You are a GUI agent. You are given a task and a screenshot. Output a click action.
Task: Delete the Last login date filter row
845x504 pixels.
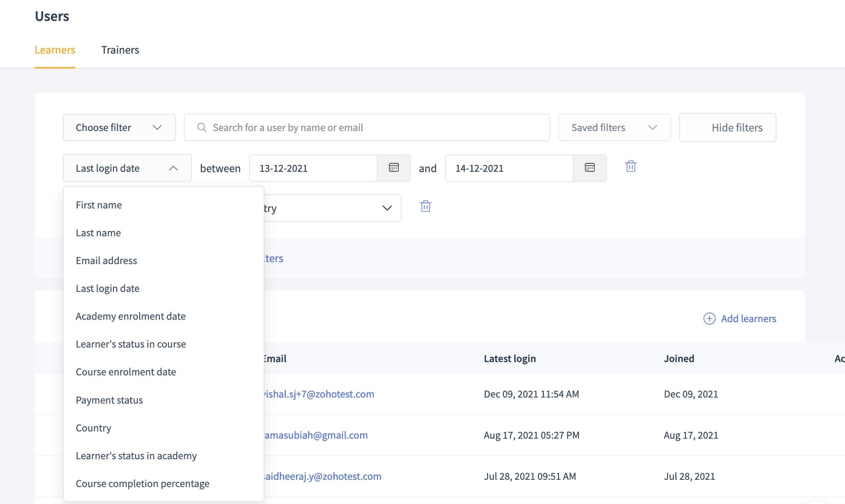[631, 166]
